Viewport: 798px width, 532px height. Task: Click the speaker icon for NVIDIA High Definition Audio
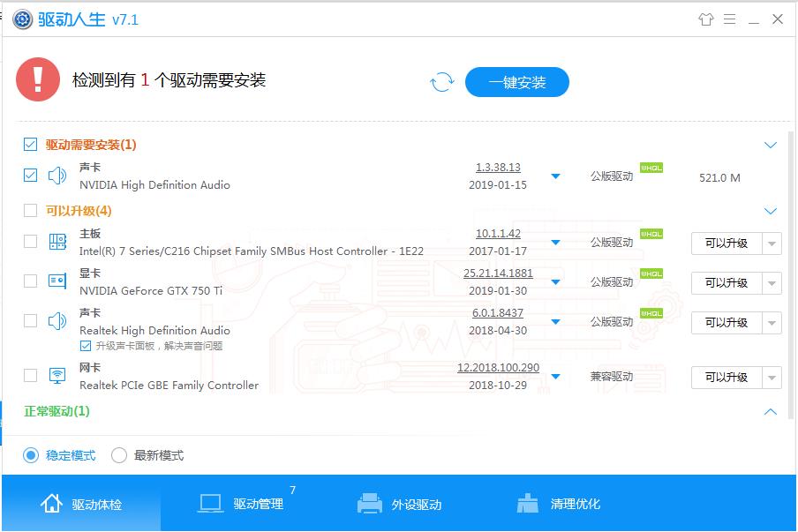(57, 176)
